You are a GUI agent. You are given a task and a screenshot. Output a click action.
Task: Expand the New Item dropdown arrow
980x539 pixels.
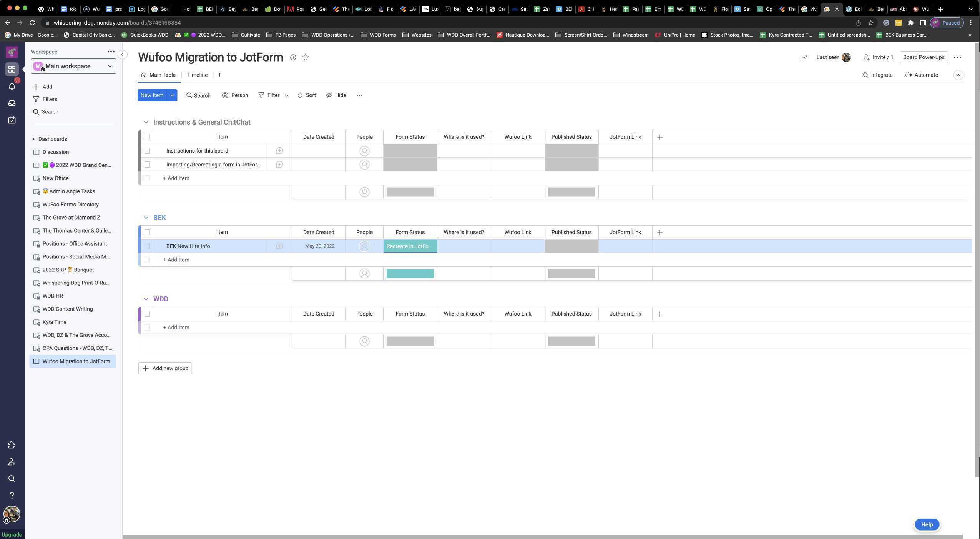tap(172, 95)
